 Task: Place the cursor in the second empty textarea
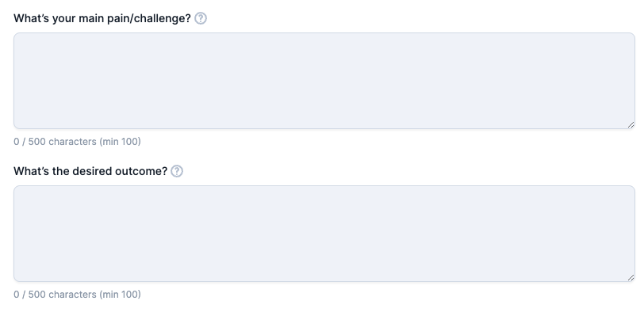pyautogui.click(x=324, y=234)
